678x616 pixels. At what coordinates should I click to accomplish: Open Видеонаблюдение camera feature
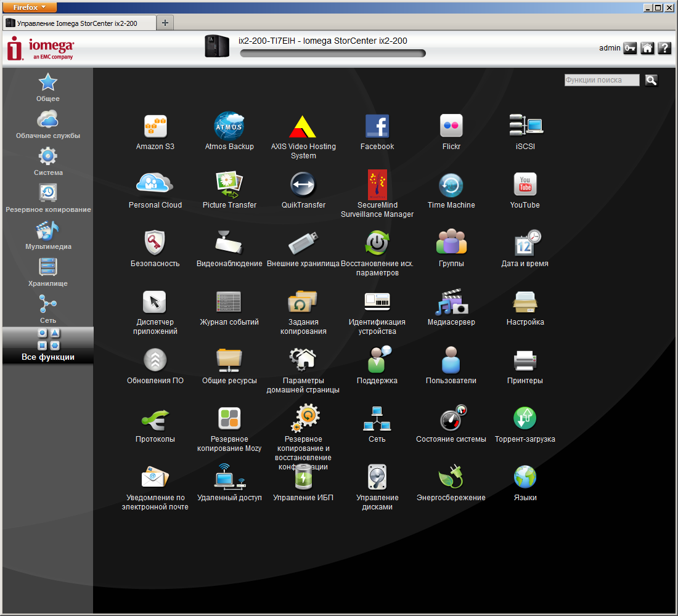pyautogui.click(x=229, y=243)
